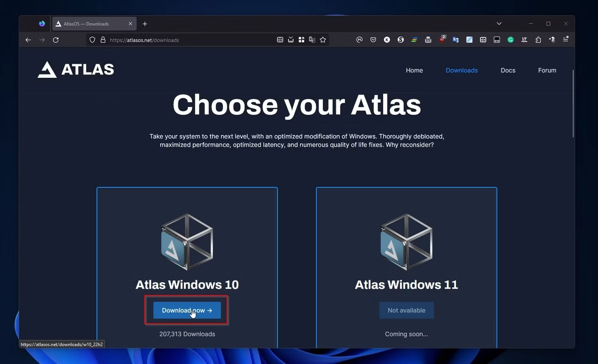The height and width of the screenshot is (364, 598).
Task: Click the rounded swirl icon left of Pocket
Action: 359,40
